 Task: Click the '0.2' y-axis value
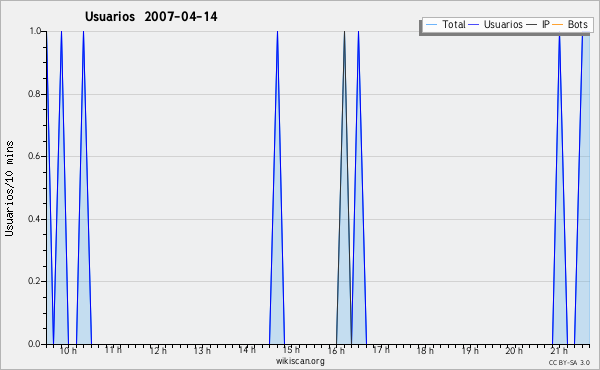point(35,281)
